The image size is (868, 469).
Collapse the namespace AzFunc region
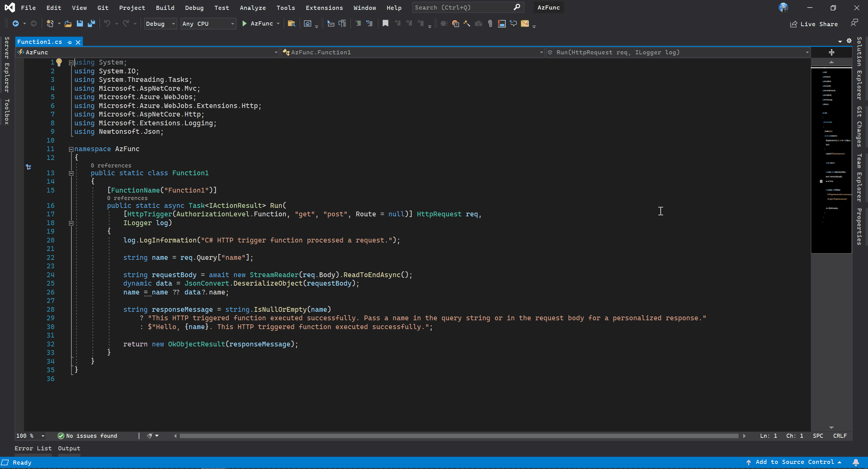click(71, 149)
